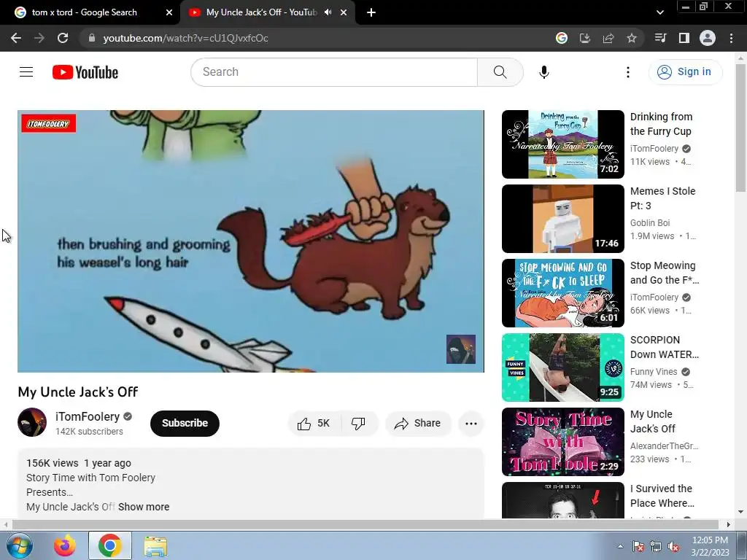
Task: Click install app icon in address bar
Action: [x=585, y=38]
